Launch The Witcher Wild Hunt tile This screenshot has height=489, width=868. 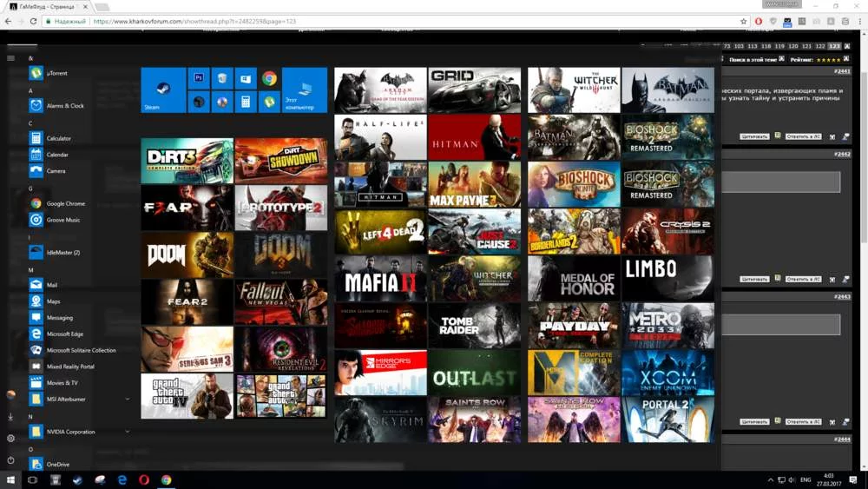point(574,89)
